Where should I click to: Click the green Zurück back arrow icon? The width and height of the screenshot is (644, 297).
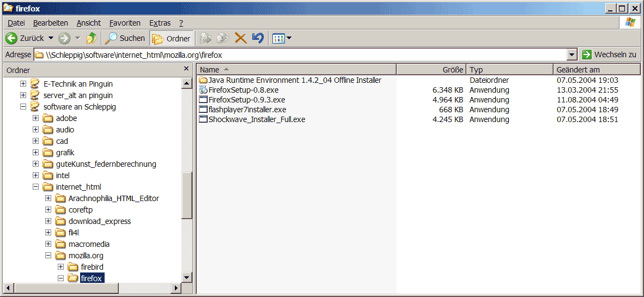tap(11, 38)
